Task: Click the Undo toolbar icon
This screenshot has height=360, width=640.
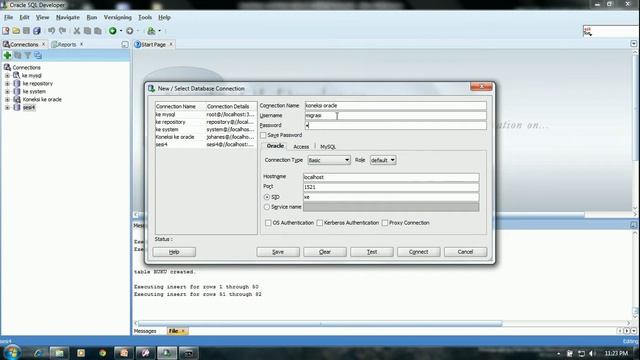Action: click(x=51, y=31)
